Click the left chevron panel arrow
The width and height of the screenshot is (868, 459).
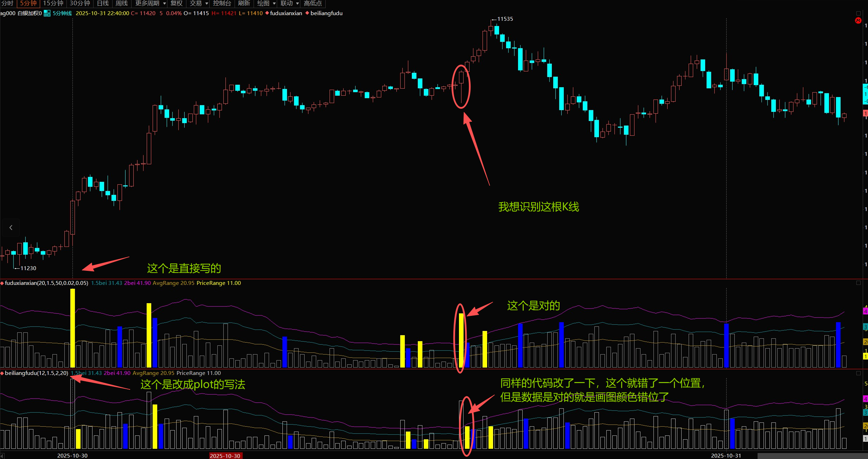tap(11, 228)
